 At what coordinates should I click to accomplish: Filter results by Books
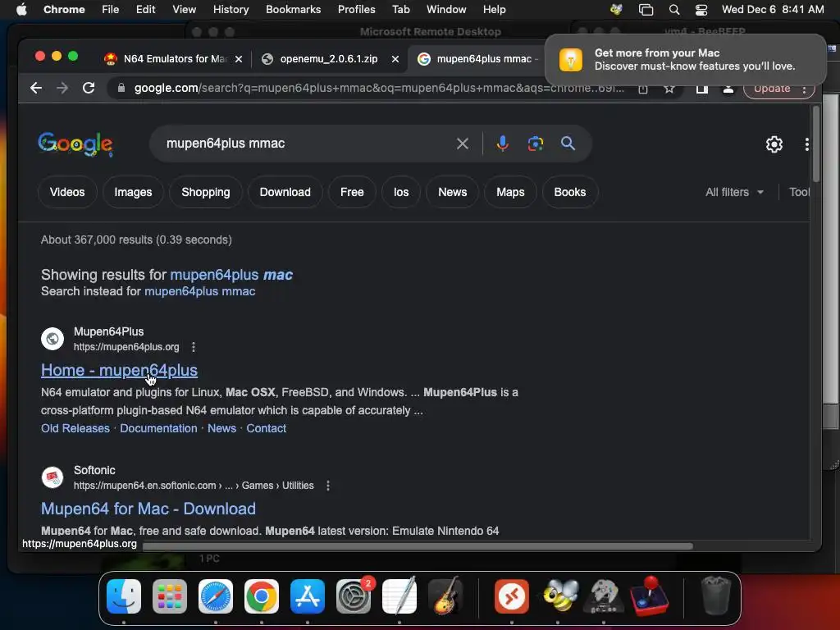(x=570, y=192)
